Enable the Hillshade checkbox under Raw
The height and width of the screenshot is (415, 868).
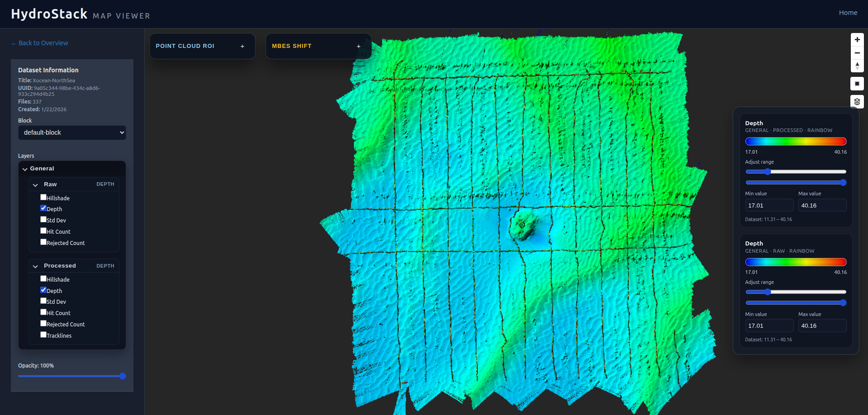click(x=43, y=197)
